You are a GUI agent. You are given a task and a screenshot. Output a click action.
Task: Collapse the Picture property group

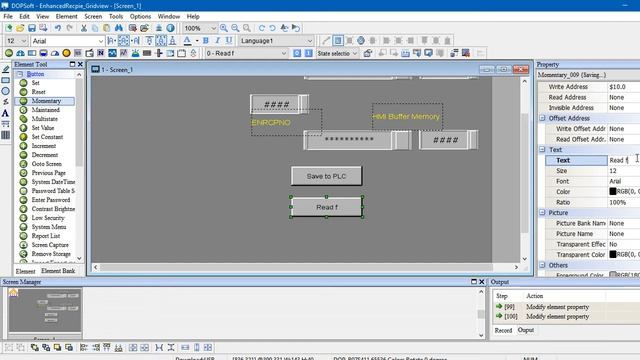pos(542,213)
